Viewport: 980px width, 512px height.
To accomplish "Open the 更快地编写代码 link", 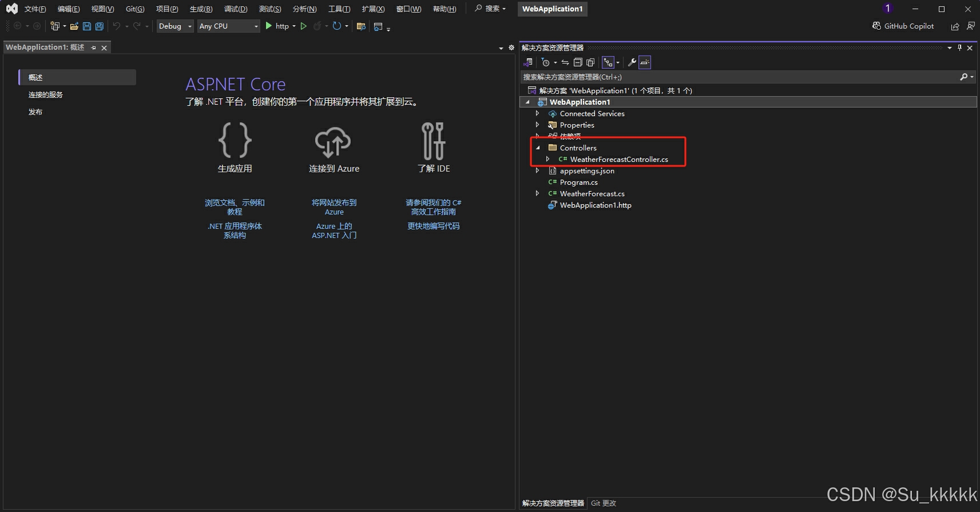I will click(434, 226).
